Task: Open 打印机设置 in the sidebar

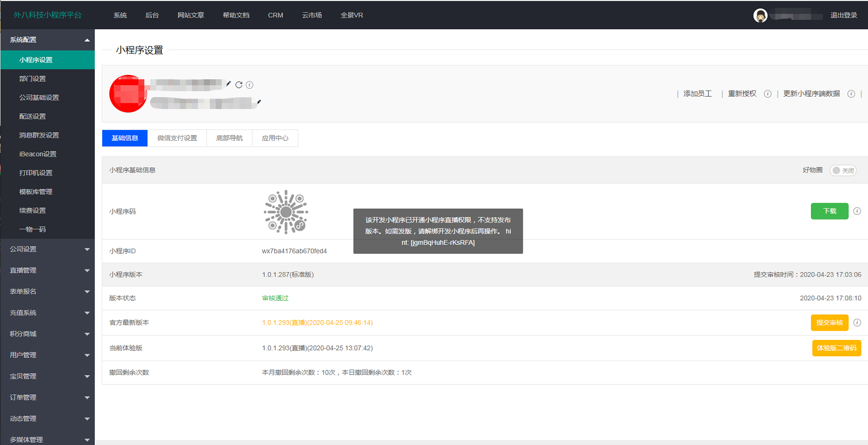Action: point(47,173)
